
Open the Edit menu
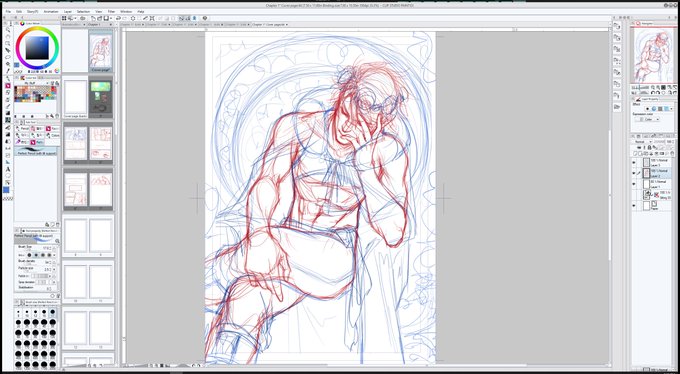[19, 11]
